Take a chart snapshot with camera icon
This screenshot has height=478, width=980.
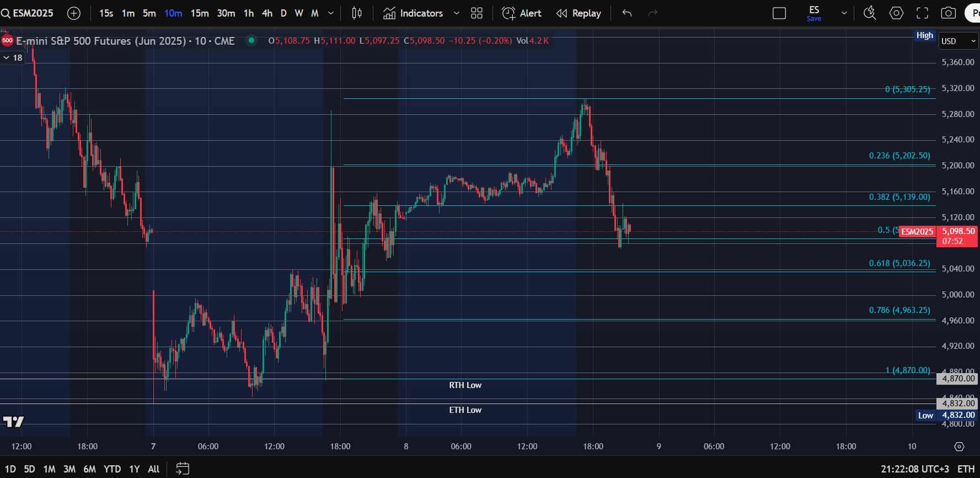[948, 13]
